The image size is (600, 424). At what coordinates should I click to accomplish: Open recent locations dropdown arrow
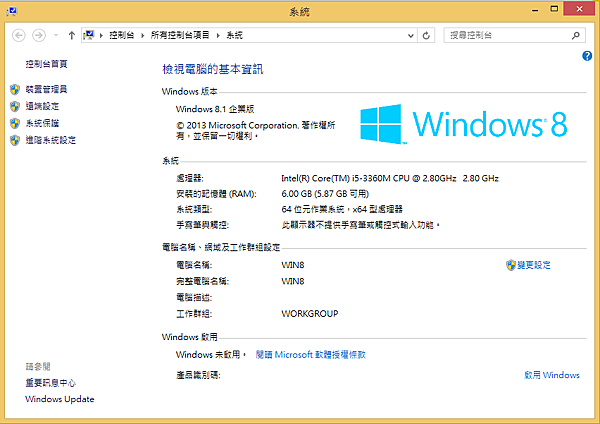(x=56, y=36)
